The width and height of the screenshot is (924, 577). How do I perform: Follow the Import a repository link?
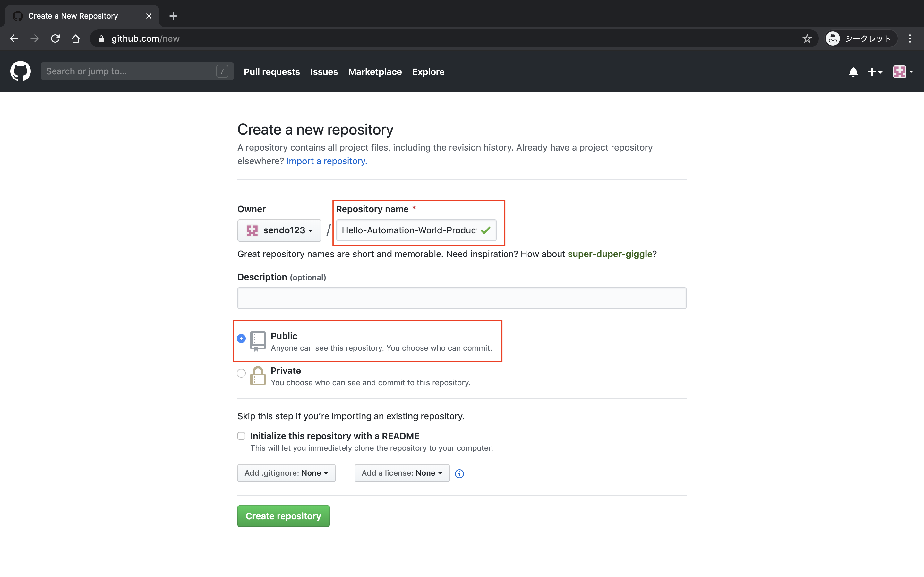pyautogui.click(x=327, y=161)
